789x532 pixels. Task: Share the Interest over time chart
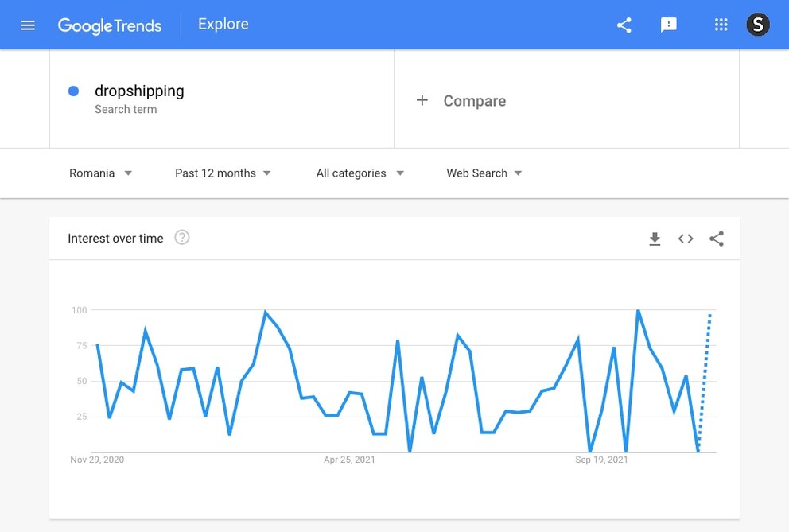pos(717,239)
